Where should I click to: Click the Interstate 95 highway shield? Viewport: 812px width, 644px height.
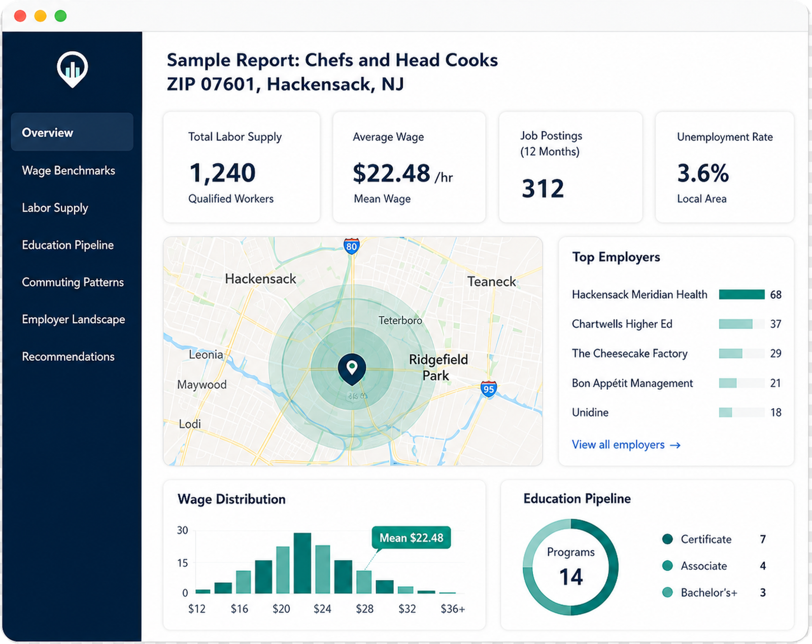[488, 389]
